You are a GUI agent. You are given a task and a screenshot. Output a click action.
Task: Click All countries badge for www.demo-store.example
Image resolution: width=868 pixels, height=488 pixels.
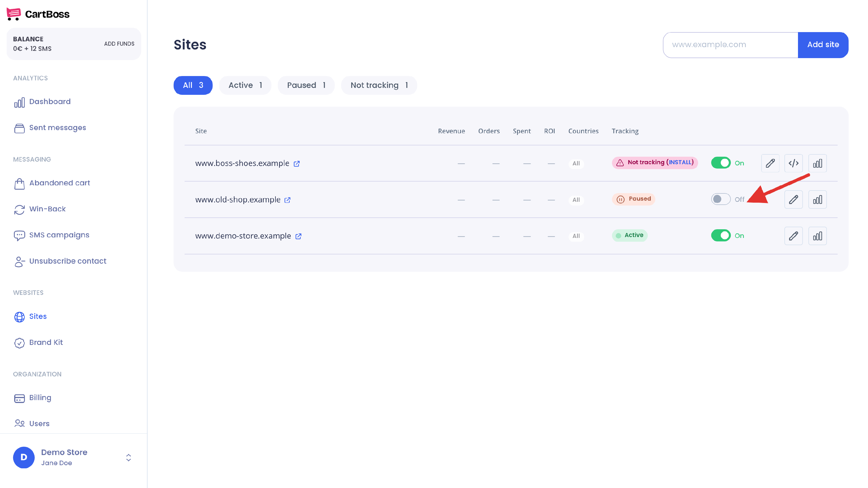pos(576,236)
